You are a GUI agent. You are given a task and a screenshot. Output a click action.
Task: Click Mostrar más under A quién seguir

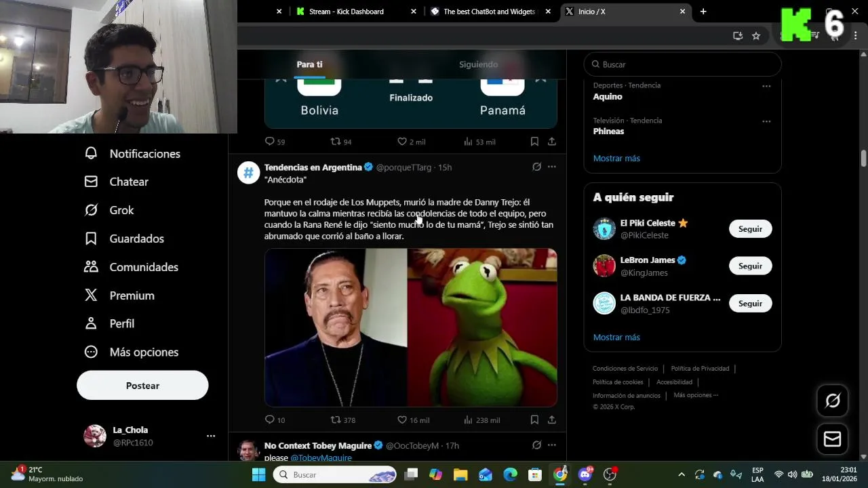(x=616, y=338)
